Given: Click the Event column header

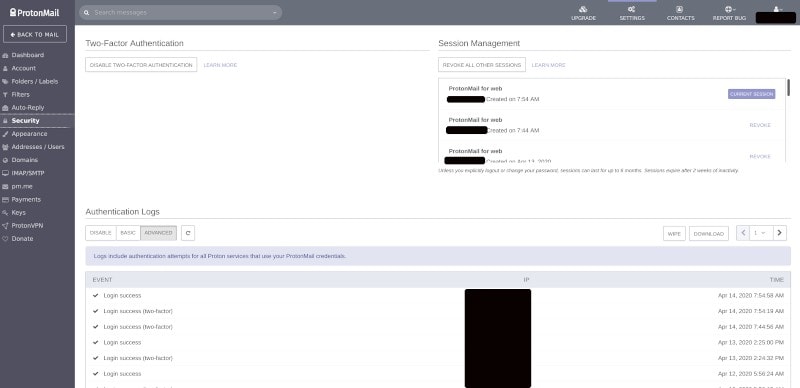Looking at the screenshot, I should [102, 280].
